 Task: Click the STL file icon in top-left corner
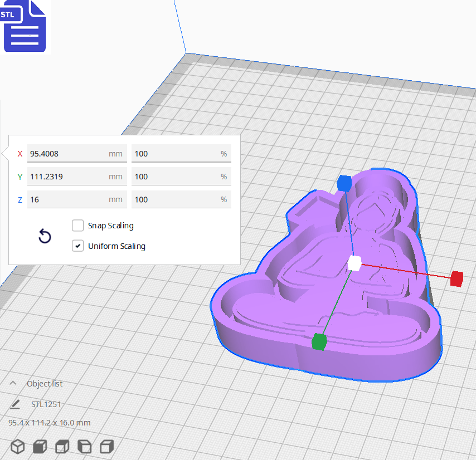[25, 26]
